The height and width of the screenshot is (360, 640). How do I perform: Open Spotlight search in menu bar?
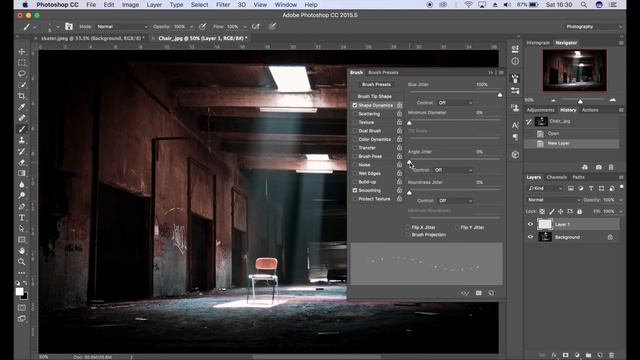coord(584,5)
